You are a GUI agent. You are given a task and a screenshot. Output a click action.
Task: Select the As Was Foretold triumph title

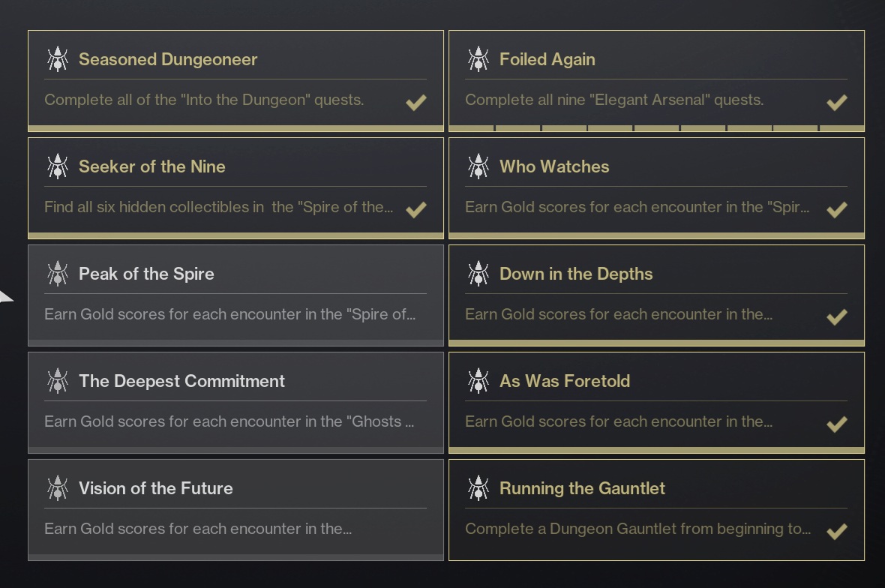click(x=565, y=381)
